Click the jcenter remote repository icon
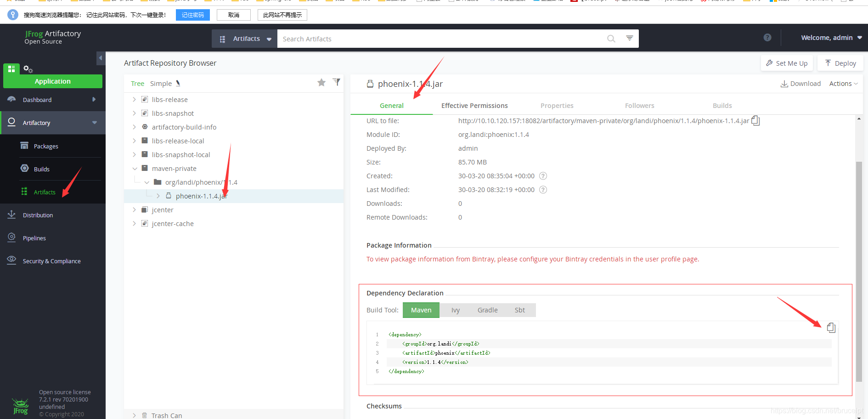This screenshot has width=868, height=419. [x=145, y=209]
